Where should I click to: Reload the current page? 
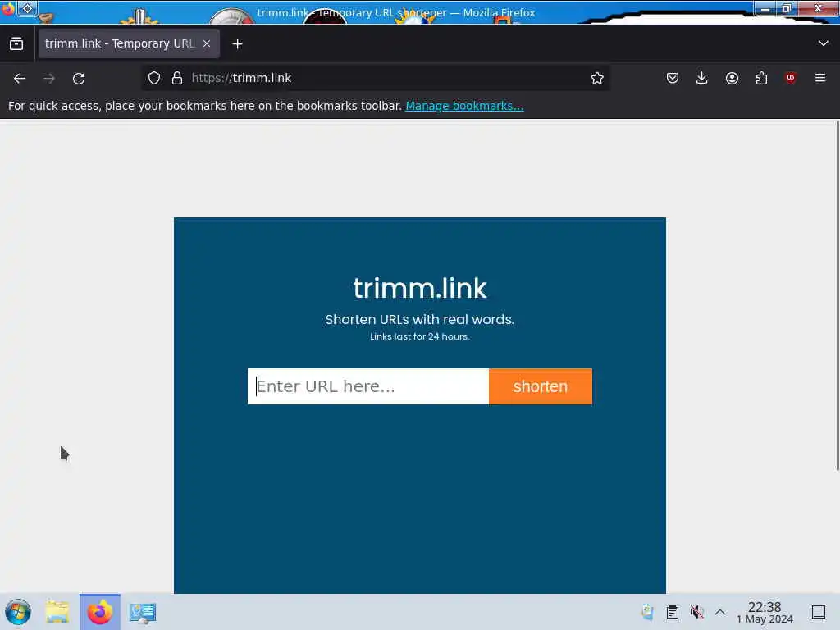click(79, 78)
